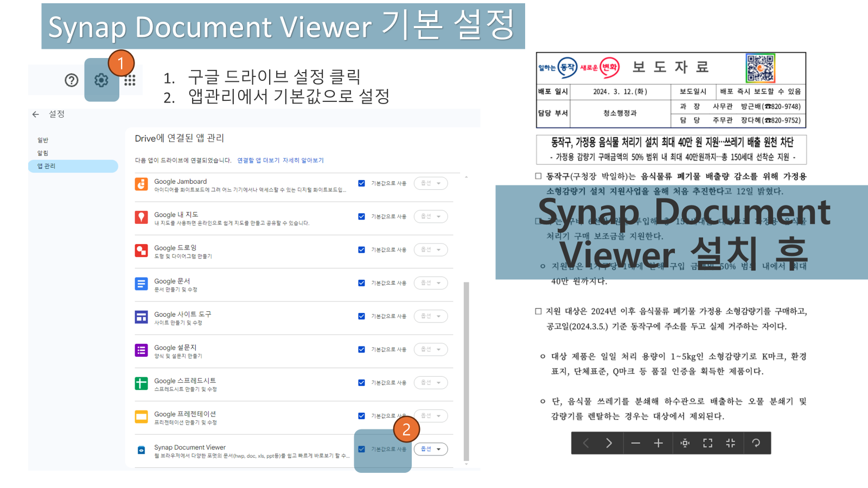Enter fullscreen mode from the viewer toolbar
The image size is (868, 488).
[x=707, y=443]
